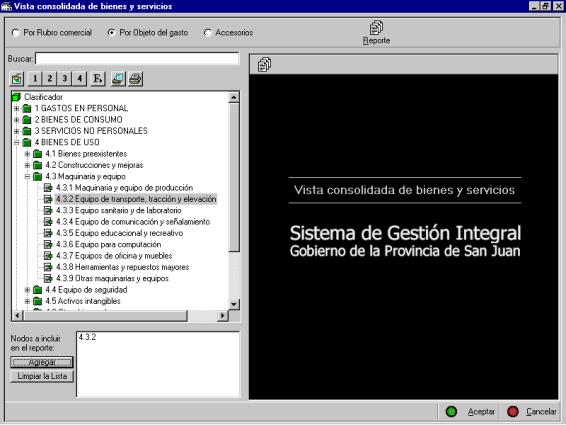Click the first toolbar icon left of button 1

point(17,78)
